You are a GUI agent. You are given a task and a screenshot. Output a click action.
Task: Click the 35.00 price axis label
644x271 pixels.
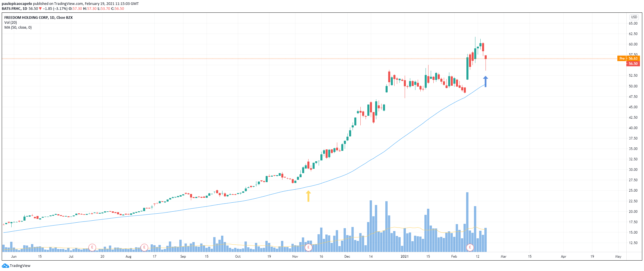(633, 149)
